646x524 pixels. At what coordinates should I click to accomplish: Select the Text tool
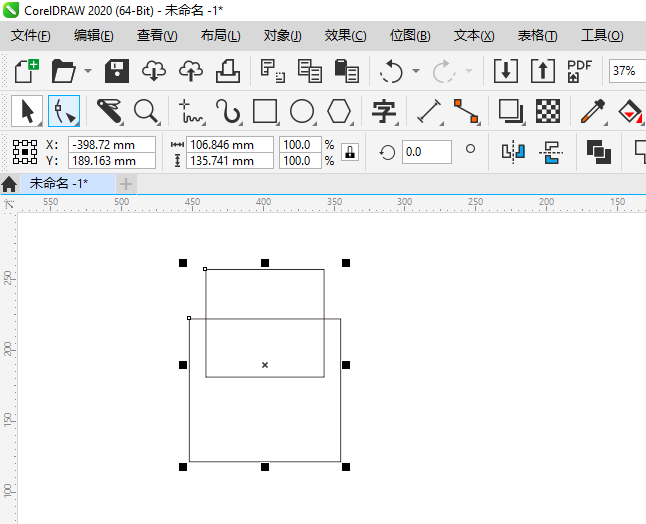pos(384,111)
